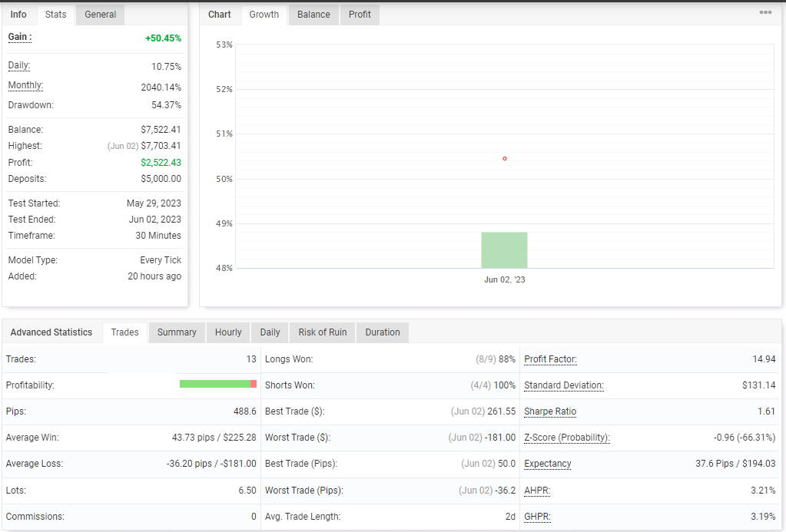Select the Chart tab label
The height and width of the screenshot is (532, 786).
click(x=220, y=15)
